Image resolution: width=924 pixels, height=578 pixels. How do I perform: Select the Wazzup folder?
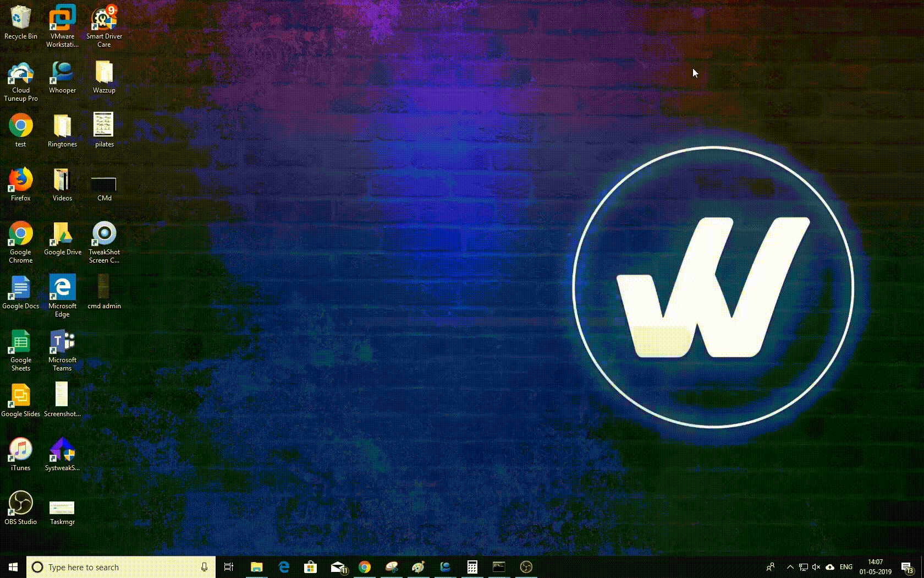coord(104,77)
